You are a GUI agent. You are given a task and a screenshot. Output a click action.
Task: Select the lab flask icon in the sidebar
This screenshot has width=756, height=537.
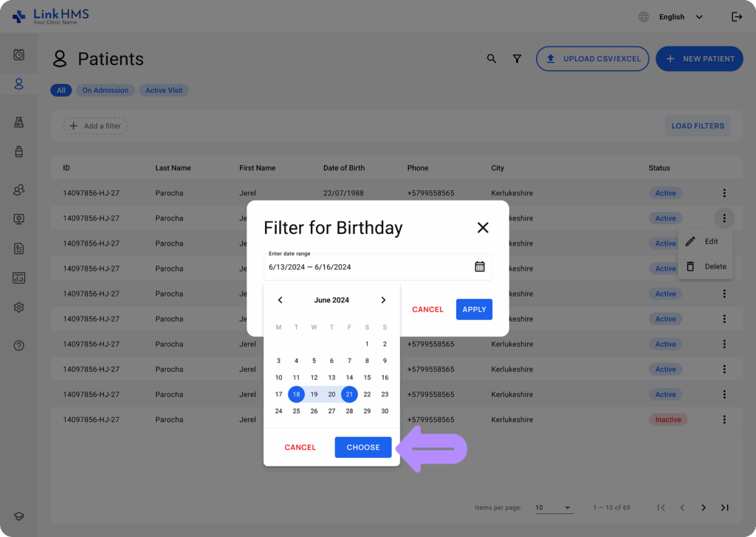18,122
